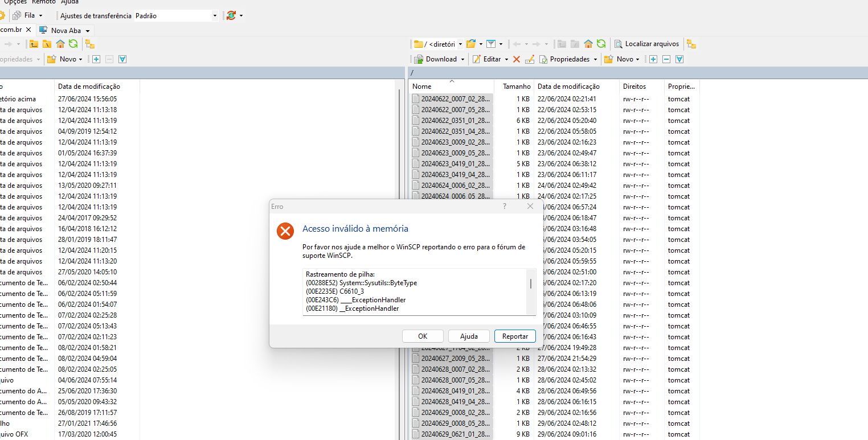The width and height of the screenshot is (868, 440).
Task: Open the Padrão transfer settings dropdown
Action: pyautogui.click(x=215, y=16)
